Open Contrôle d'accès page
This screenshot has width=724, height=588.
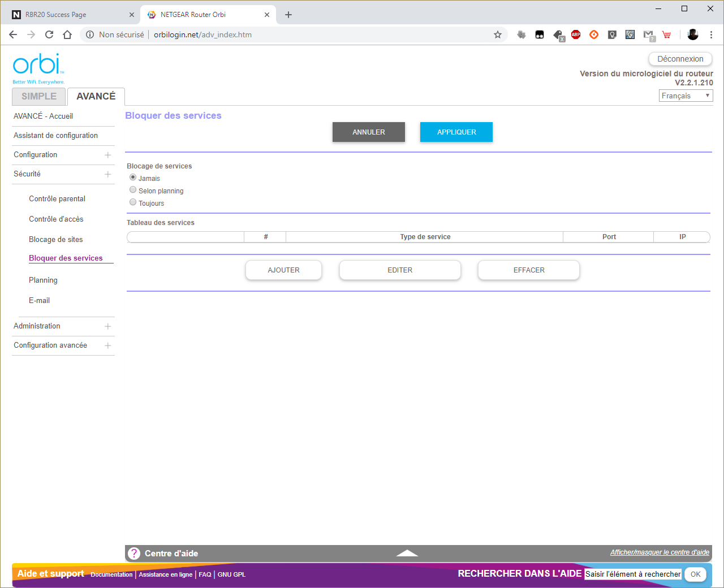(x=56, y=219)
